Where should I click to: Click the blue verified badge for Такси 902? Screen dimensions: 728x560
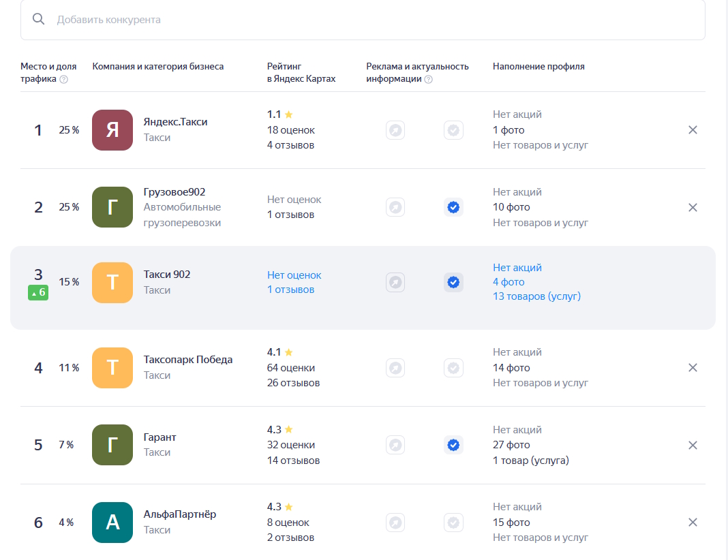pyautogui.click(x=453, y=282)
